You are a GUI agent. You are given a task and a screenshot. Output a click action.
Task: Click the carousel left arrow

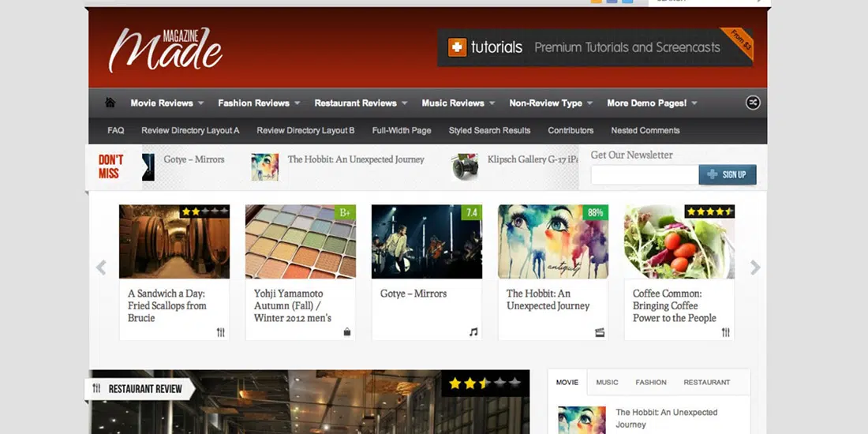point(101,268)
